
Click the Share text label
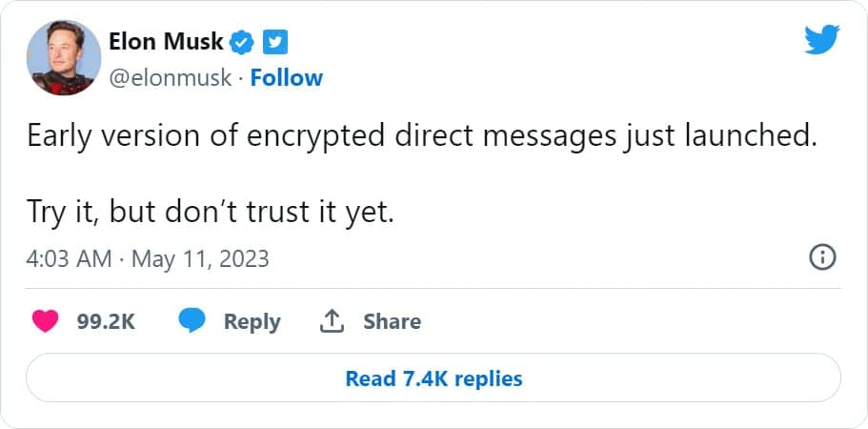tap(392, 322)
